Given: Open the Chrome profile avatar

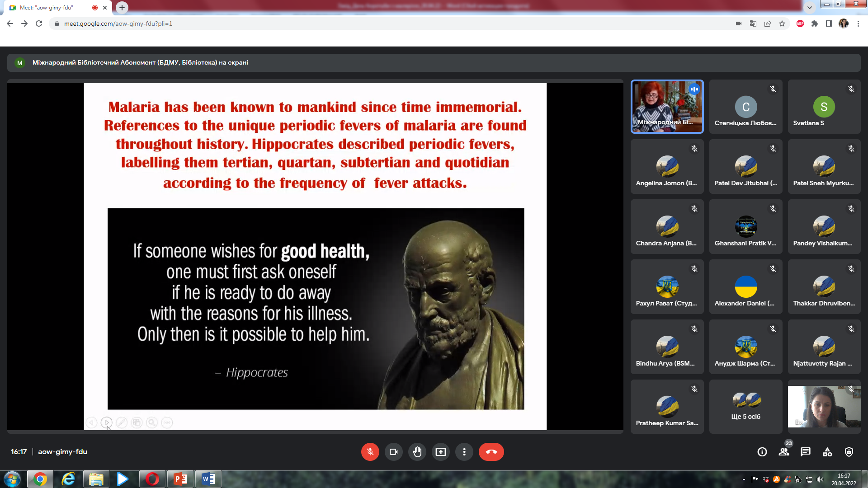Looking at the screenshot, I should click(x=844, y=23).
